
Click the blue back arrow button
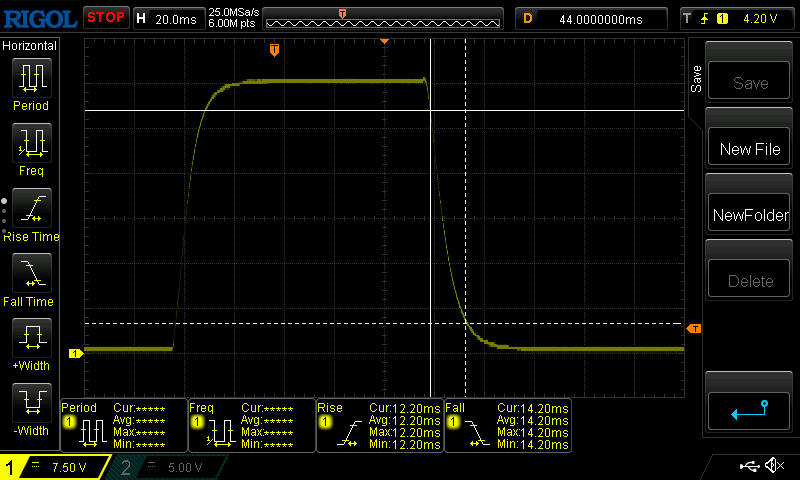pos(749,411)
